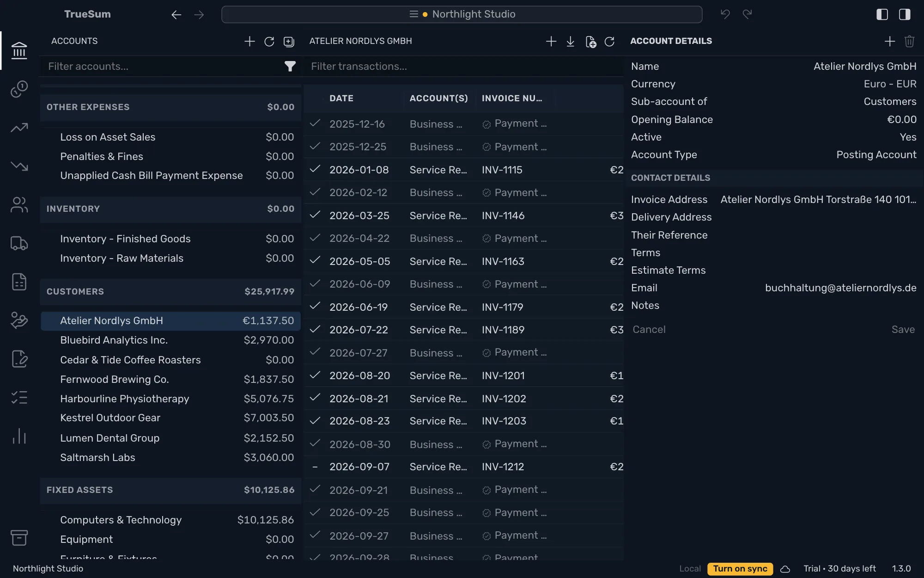
Task: Open the contacts people sidebar icon
Action: [19, 204]
